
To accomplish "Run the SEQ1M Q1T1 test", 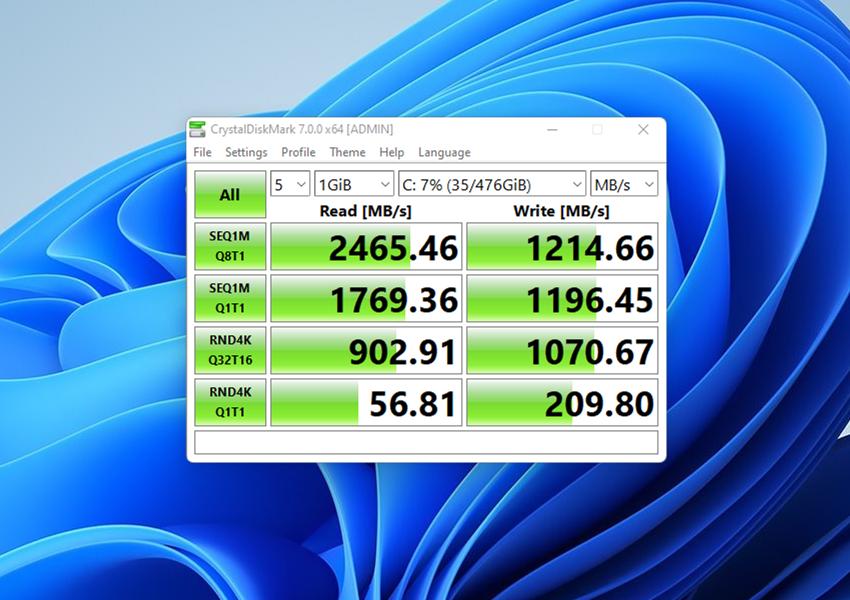I will (x=230, y=298).
